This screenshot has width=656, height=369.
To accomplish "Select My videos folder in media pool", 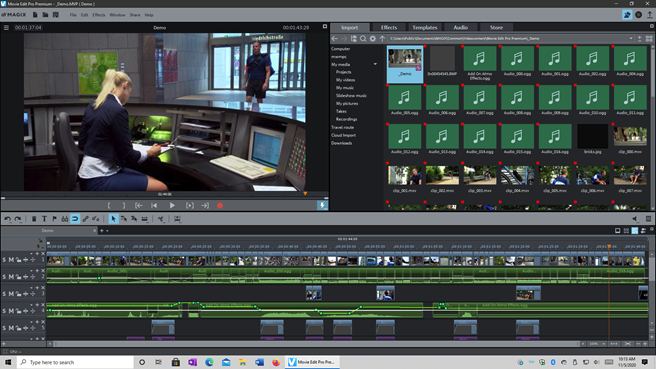I will pos(346,80).
